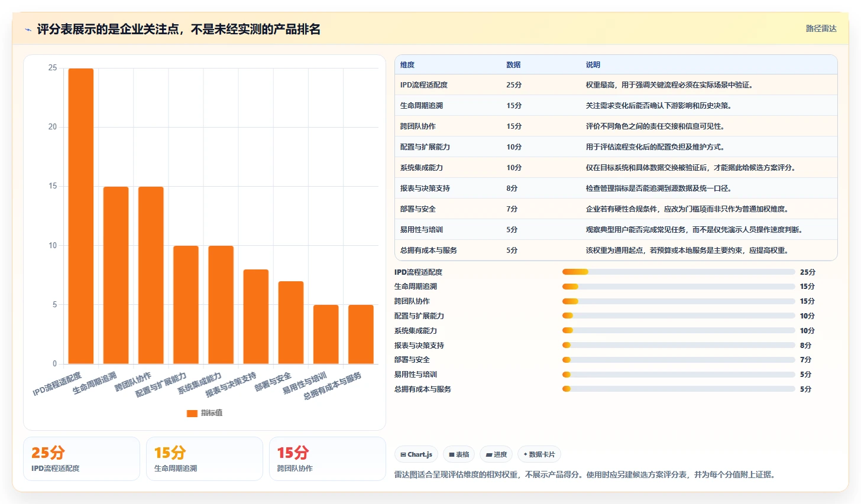Screen dimensions: 861x504
Task: Click the 报表与决策支持 bar in the chart
Action: [255, 317]
